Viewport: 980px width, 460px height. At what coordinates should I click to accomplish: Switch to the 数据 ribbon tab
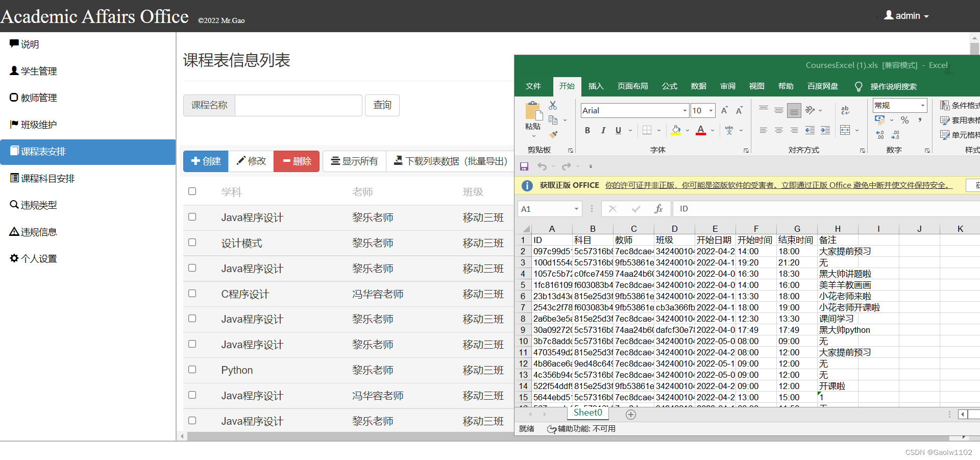pos(699,86)
